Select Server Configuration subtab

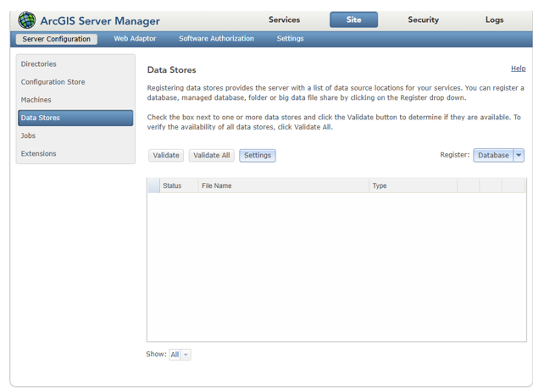coord(57,39)
